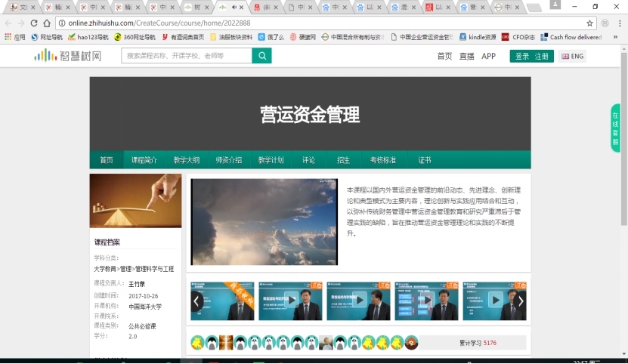Reload the page using the refresh icon

pyautogui.click(x=32, y=23)
